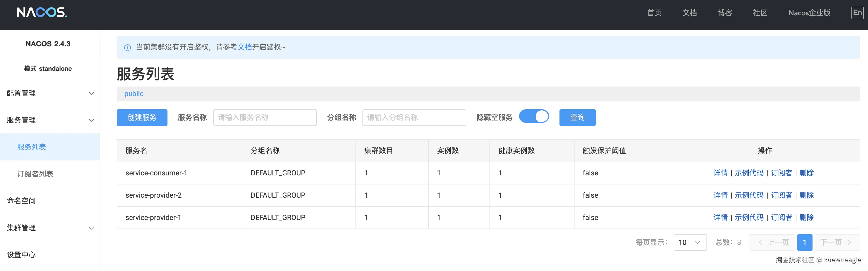
Task: Open 命名空间 from the sidebar
Action: 21,201
